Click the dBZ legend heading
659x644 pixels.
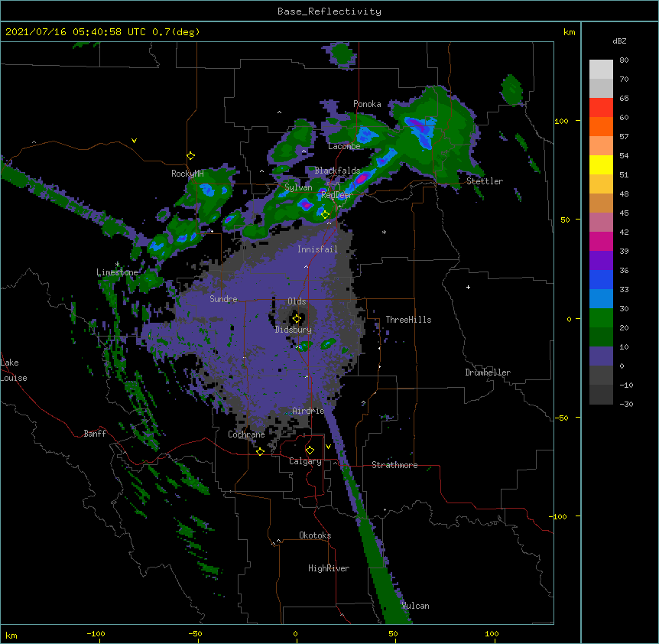point(619,41)
